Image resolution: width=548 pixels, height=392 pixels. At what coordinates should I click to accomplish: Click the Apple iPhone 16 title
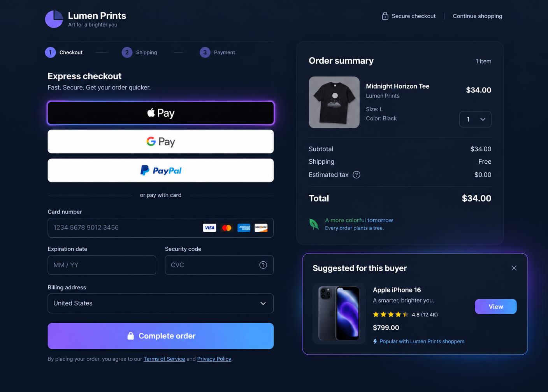coord(397,290)
